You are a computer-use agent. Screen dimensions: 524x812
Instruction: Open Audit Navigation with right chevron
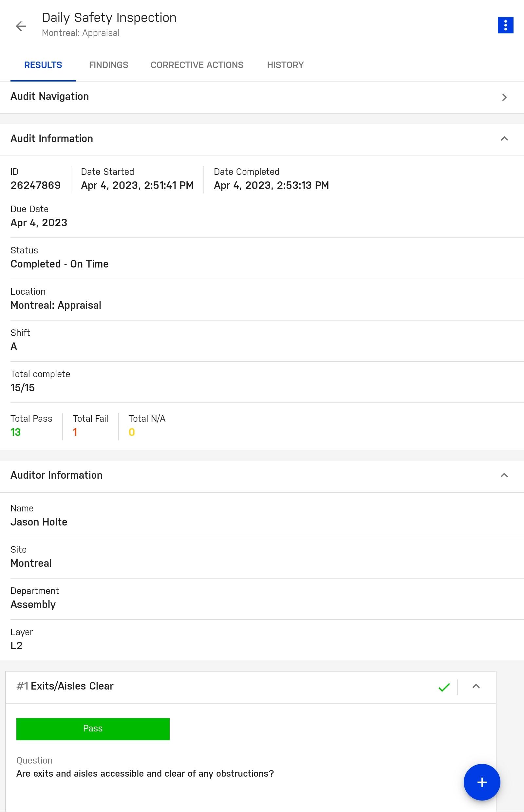(x=504, y=97)
